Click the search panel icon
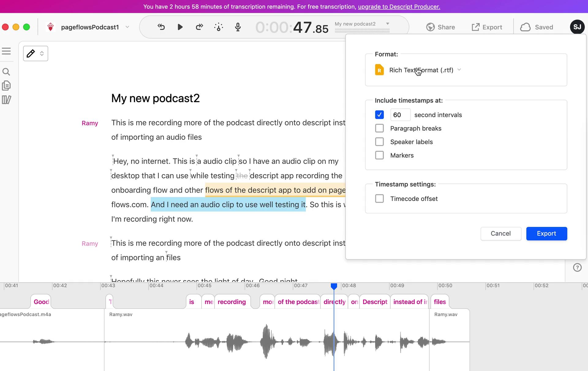The width and height of the screenshot is (588, 371). click(x=7, y=72)
